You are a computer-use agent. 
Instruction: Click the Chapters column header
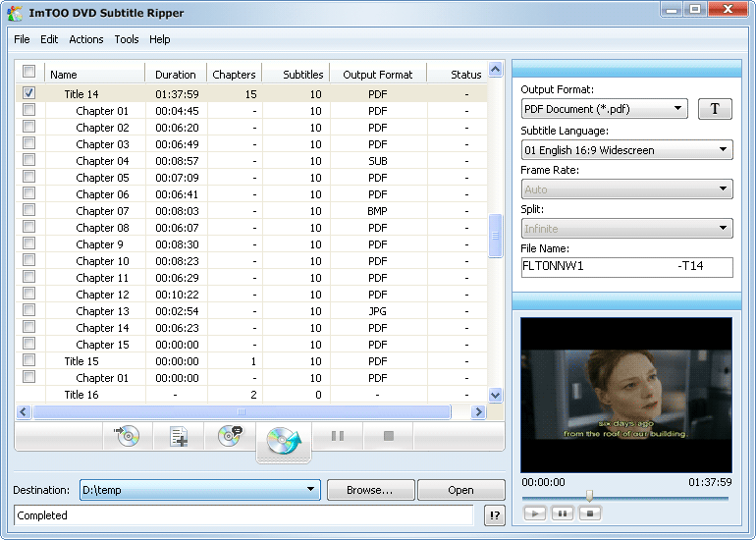[x=235, y=75]
